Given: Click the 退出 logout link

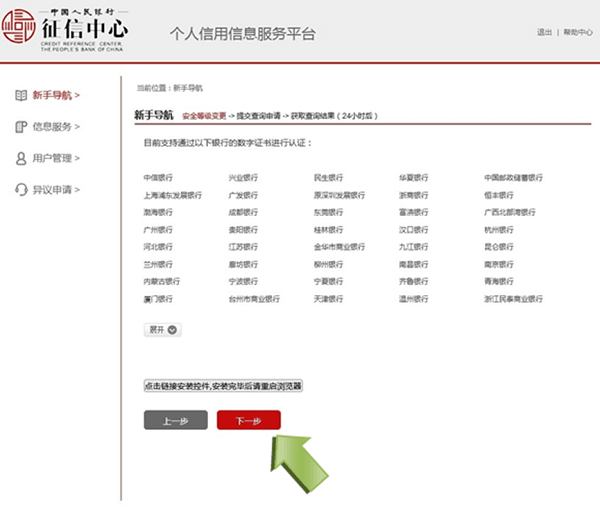Looking at the screenshot, I should (x=544, y=32).
